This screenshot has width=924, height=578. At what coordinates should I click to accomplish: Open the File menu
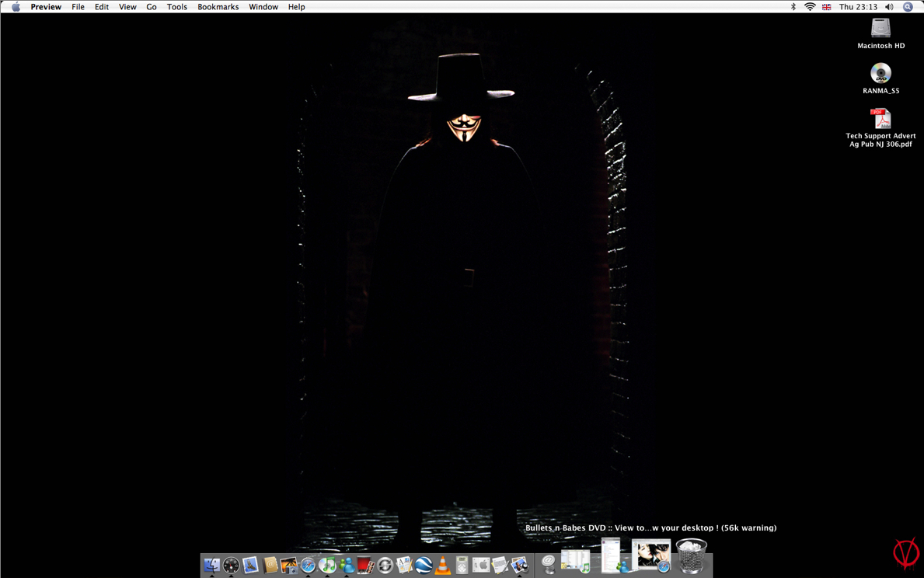[78, 7]
